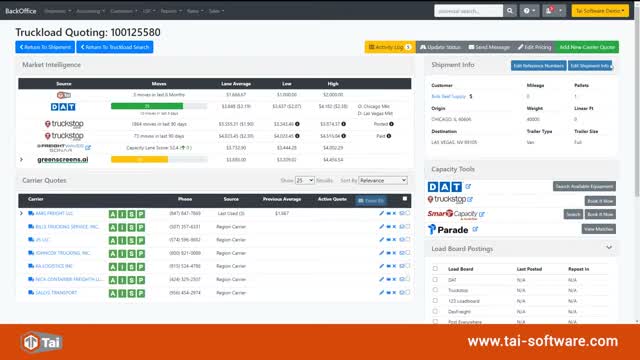
Task: Click Send Message button
Action: click(x=489, y=47)
